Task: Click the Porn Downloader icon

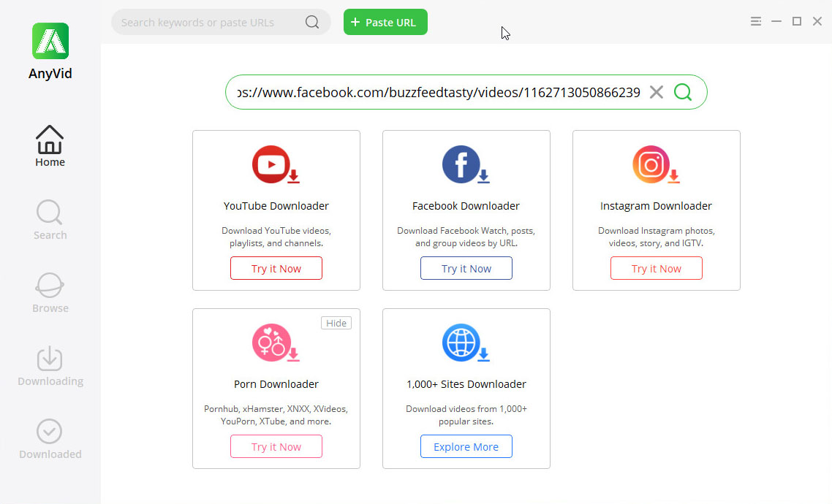Action: tap(276, 343)
